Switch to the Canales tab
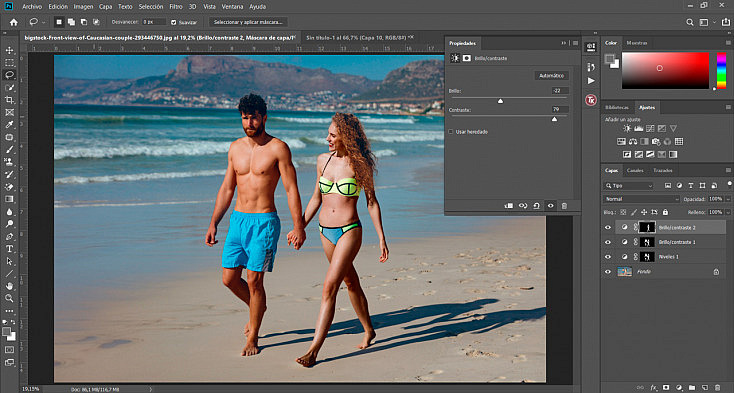 point(635,170)
